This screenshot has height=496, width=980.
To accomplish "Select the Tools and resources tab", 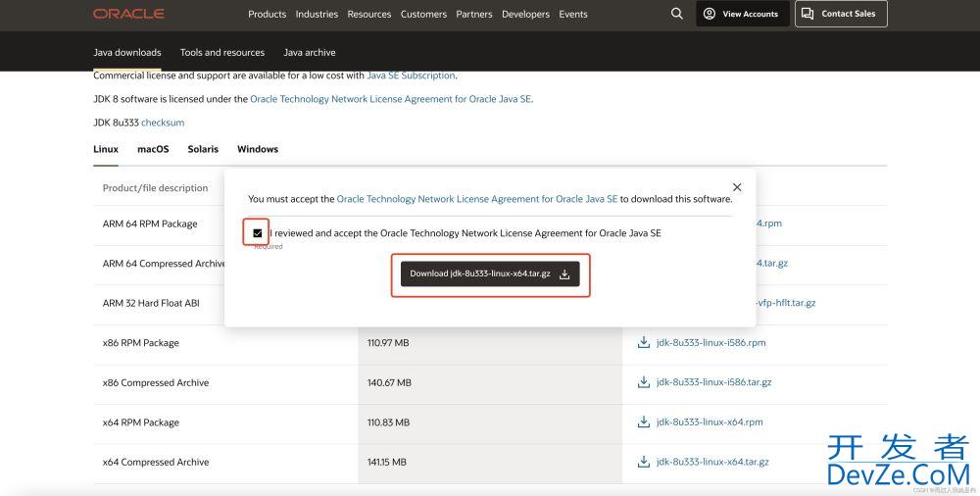I will [x=222, y=53].
